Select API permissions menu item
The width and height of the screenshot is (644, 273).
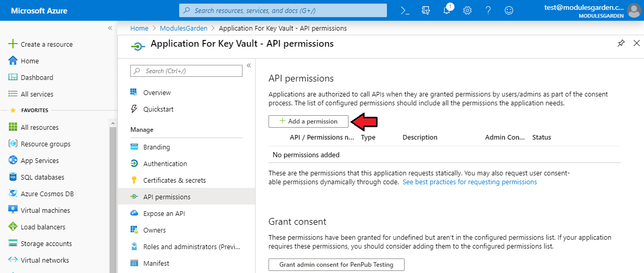(x=186, y=197)
